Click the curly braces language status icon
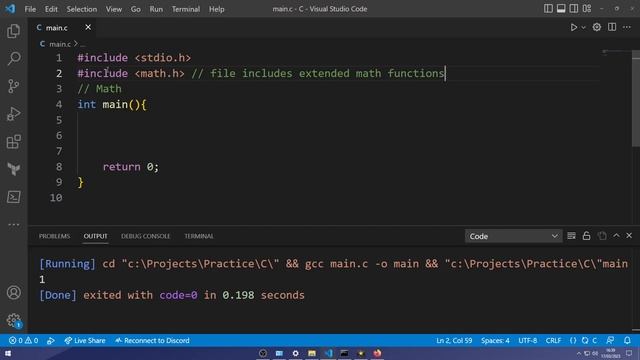Screen dimensions: 640x360 573,340
